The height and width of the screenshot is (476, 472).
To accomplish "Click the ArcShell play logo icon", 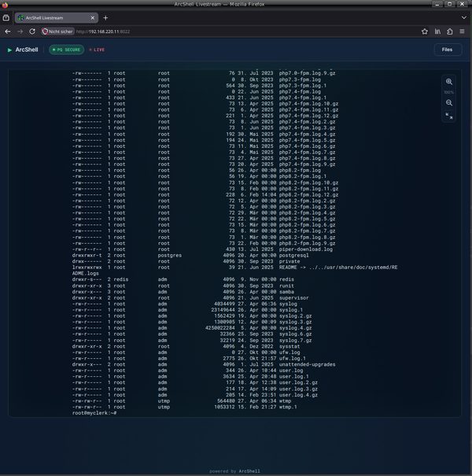I will pos(9,50).
